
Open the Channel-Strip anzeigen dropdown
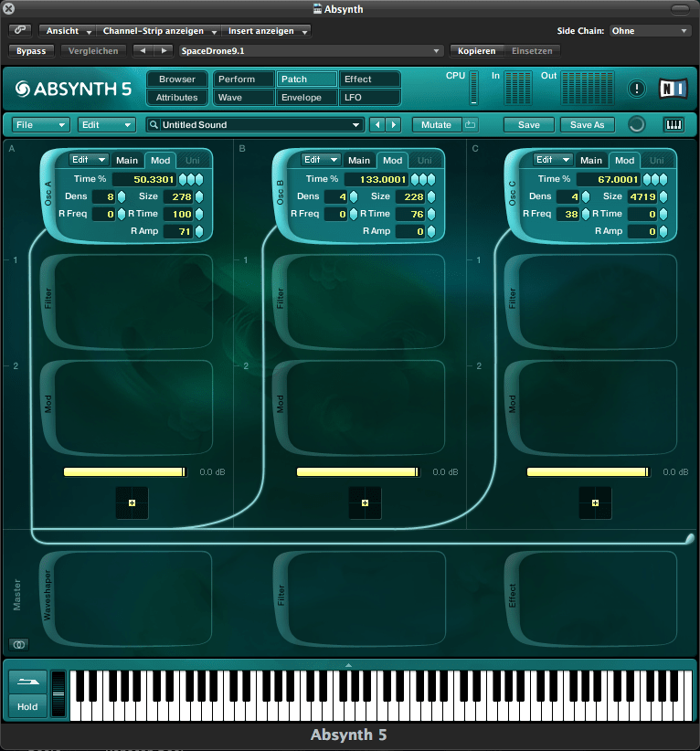(x=159, y=31)
